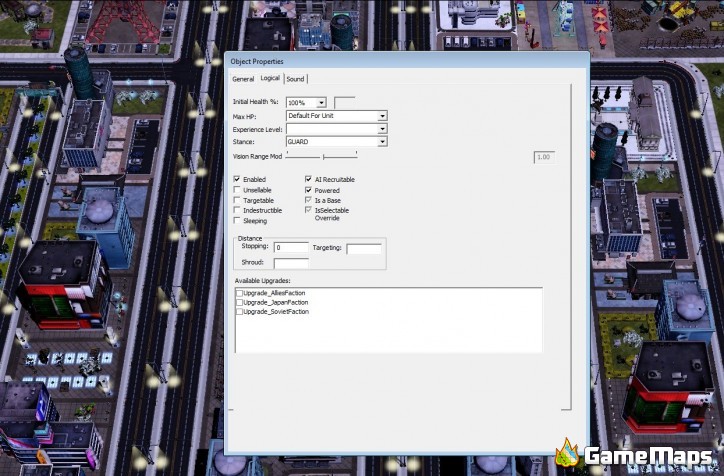Click the Targeting distance field
The height and width of the screenshot is (476, 724).
pyautogui.click(x=364, y=249)
